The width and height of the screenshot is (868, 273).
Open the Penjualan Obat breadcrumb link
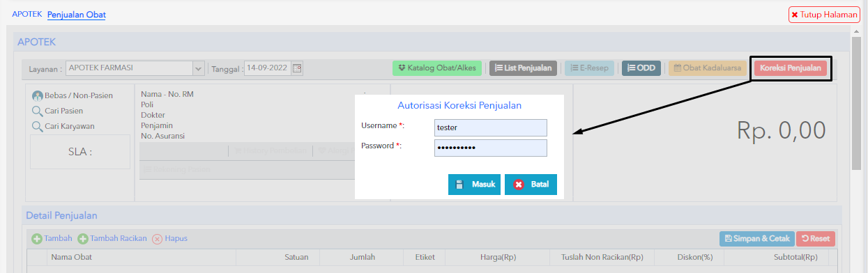(x=77, y=14)
